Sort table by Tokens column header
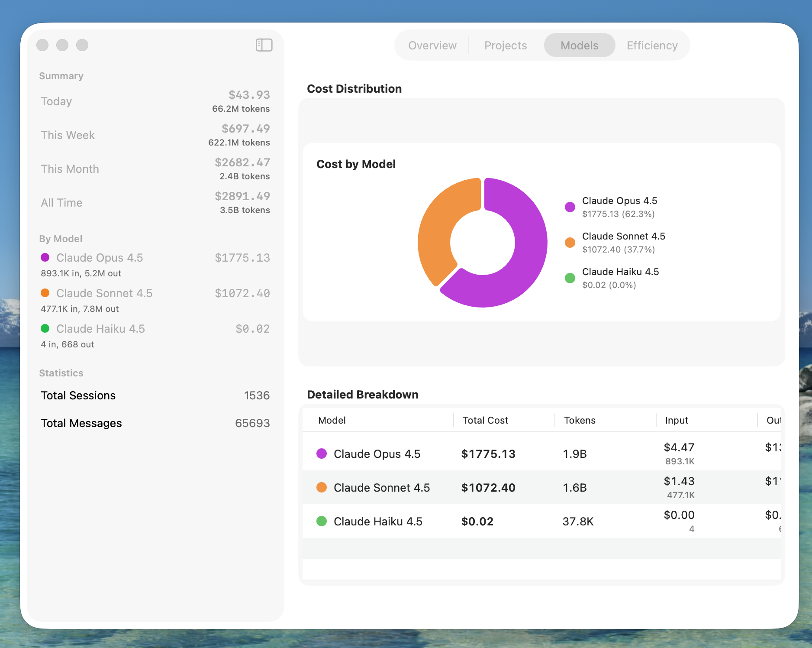 (580, 420)
